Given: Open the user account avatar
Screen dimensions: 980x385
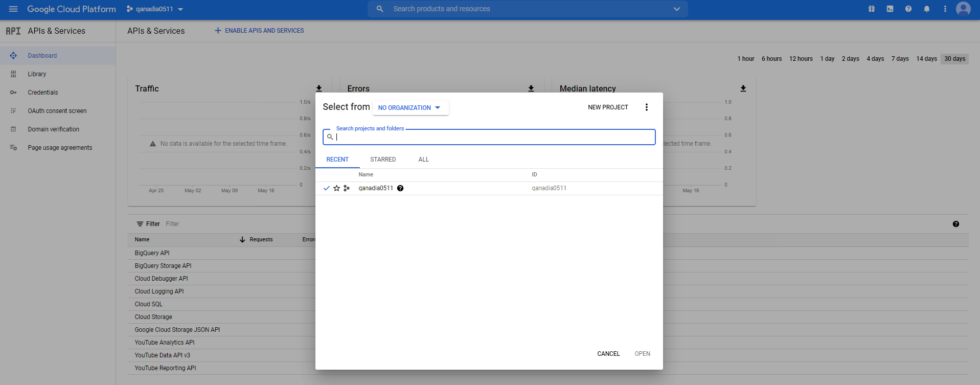Looking at the screenshot, I should pos(963,9).
